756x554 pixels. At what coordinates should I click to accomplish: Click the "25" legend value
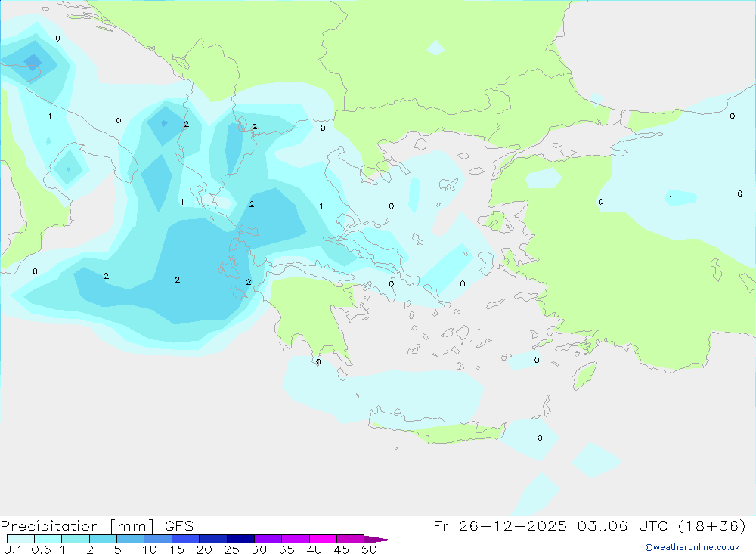(x=232, y=549)
